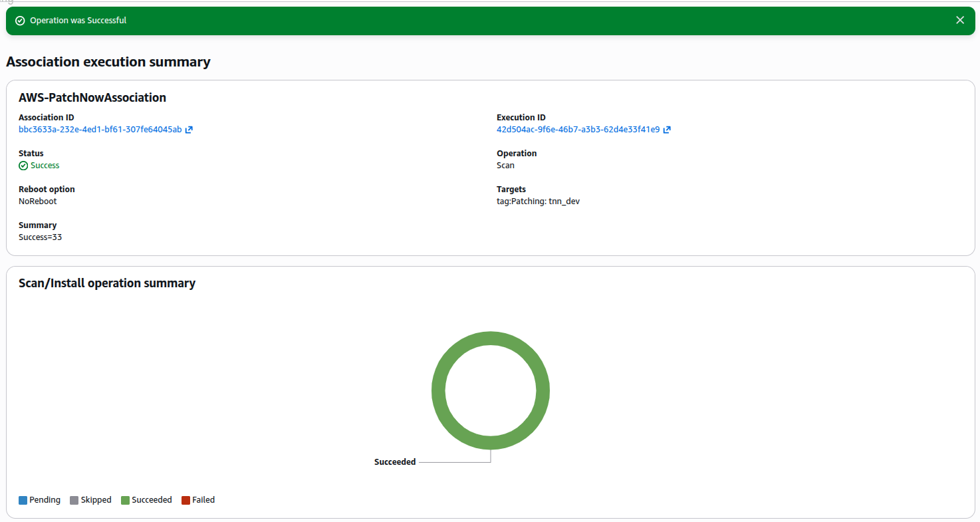Click the blue Pending legend swatch

tap(23, 500)
